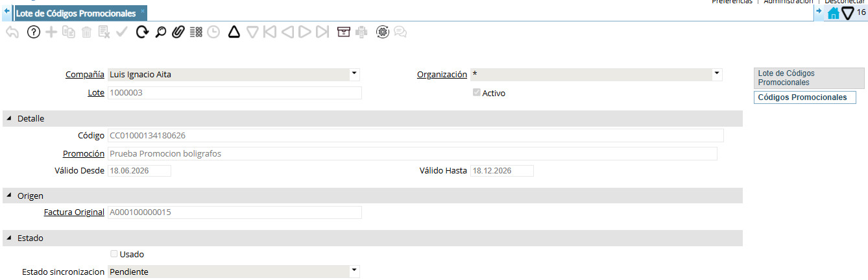
Task: Refresh the record with the Requery icon
Action: [143, 32]
